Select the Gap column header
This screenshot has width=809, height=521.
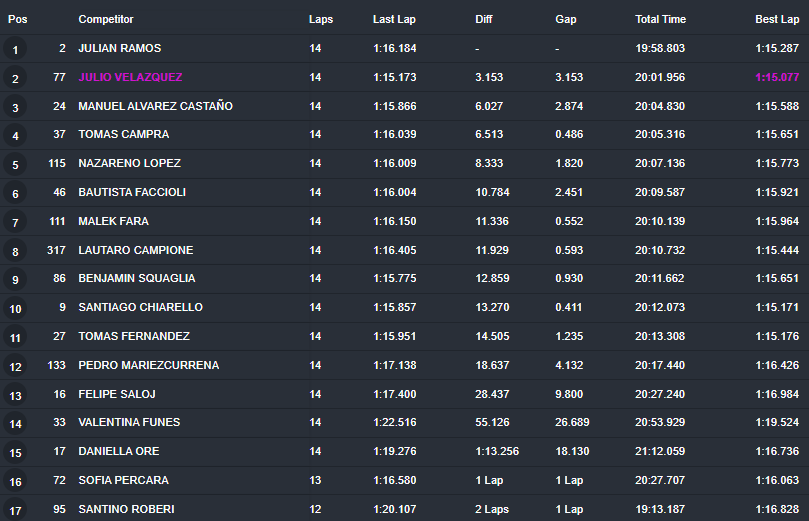[x=565, y=19]
